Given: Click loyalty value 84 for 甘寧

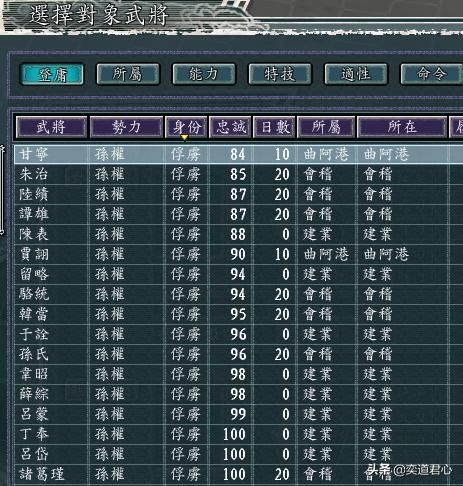Looking at the screenshot, I should (238, 154).
